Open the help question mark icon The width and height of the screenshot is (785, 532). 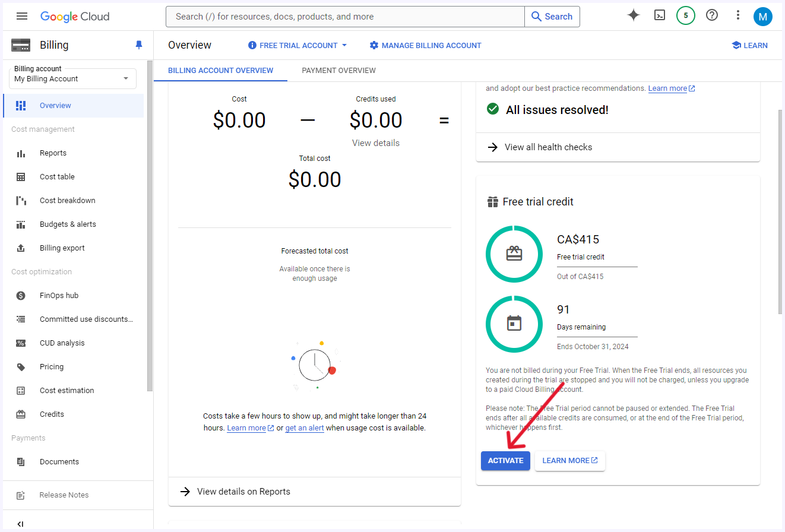[712, 15]
